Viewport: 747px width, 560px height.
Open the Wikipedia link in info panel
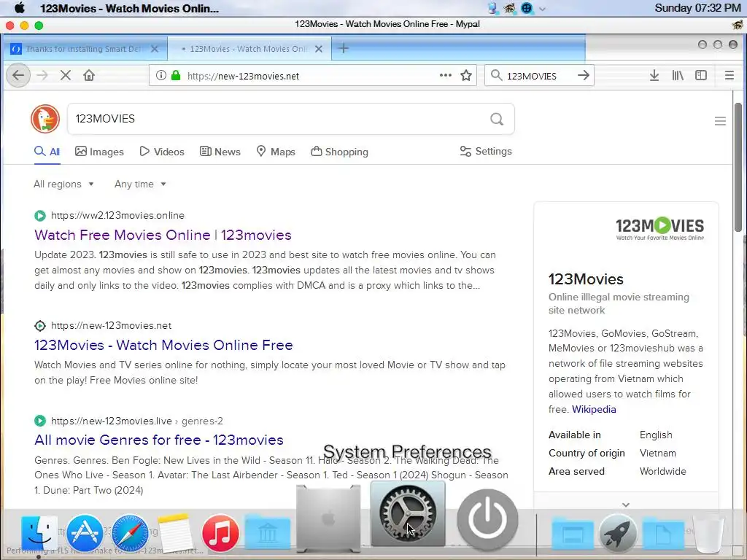(594, 410)
